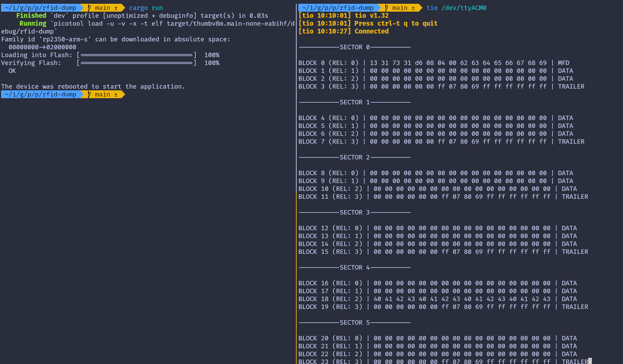Click the TRAILER label of BLOCK 19
623x364 pixels.
click(x=575, y=307)
